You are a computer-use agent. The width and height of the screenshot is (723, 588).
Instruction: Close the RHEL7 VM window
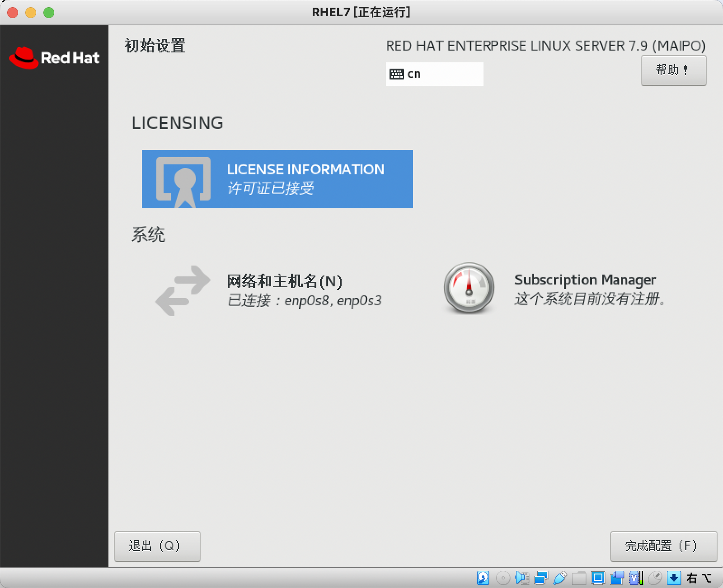[x=13, y=13]
